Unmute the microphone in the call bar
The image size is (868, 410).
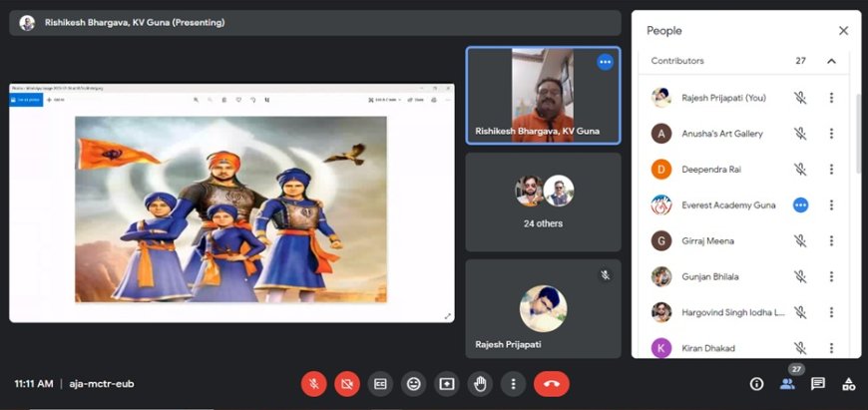tap(314, 384)
